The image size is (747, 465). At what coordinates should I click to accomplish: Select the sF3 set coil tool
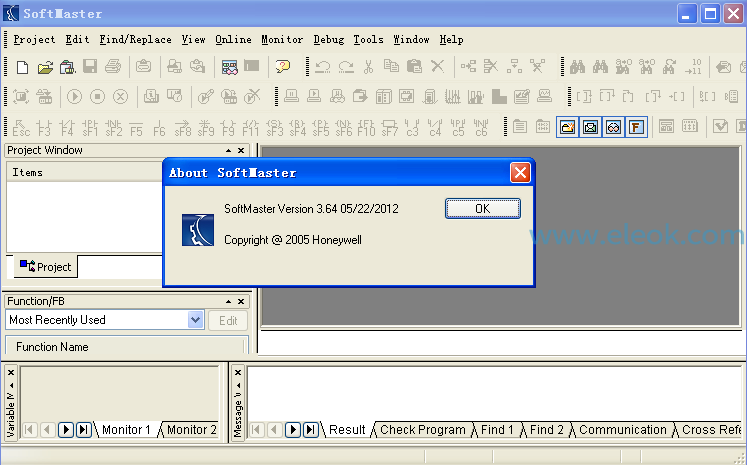[274, 128]
